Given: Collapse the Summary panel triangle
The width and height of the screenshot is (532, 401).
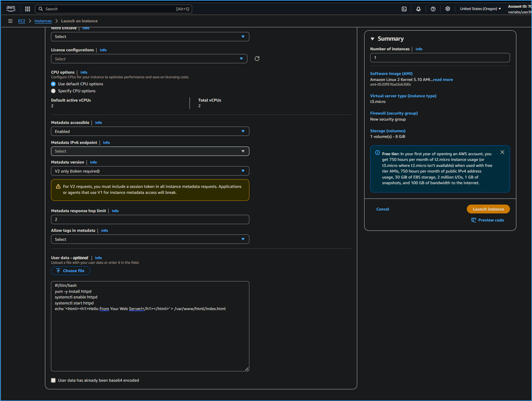Looking at the screenshot, I should [373, 39].
